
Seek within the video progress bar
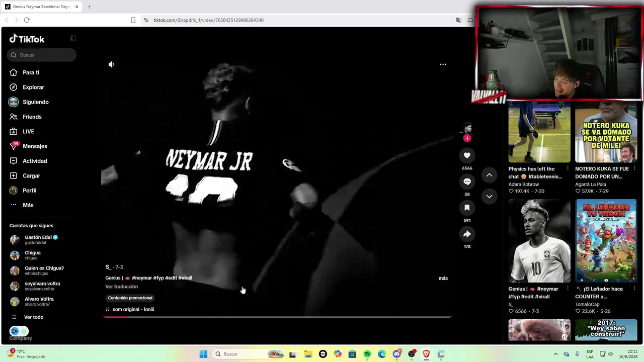click(278, 317)
